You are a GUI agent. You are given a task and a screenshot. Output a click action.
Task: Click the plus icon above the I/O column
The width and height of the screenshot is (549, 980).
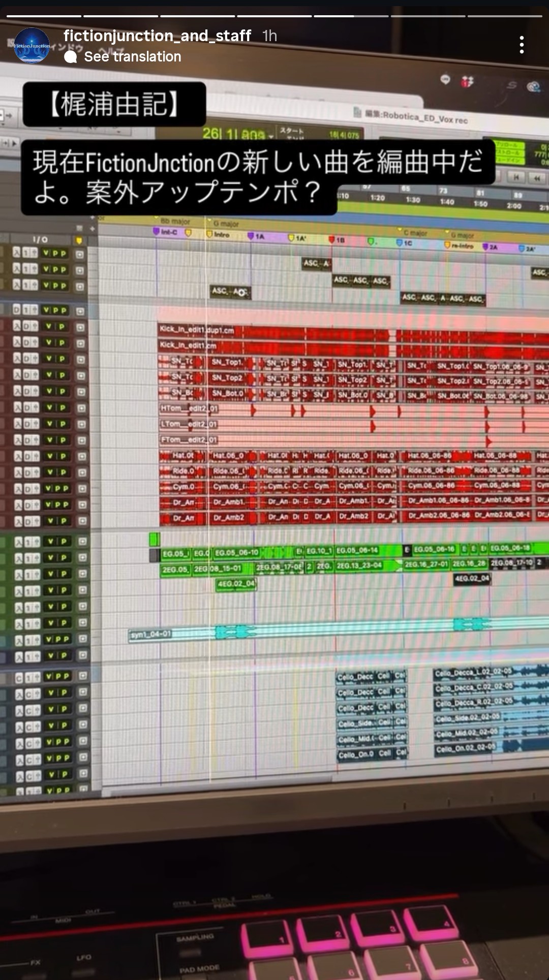click(x=92, y=229)
